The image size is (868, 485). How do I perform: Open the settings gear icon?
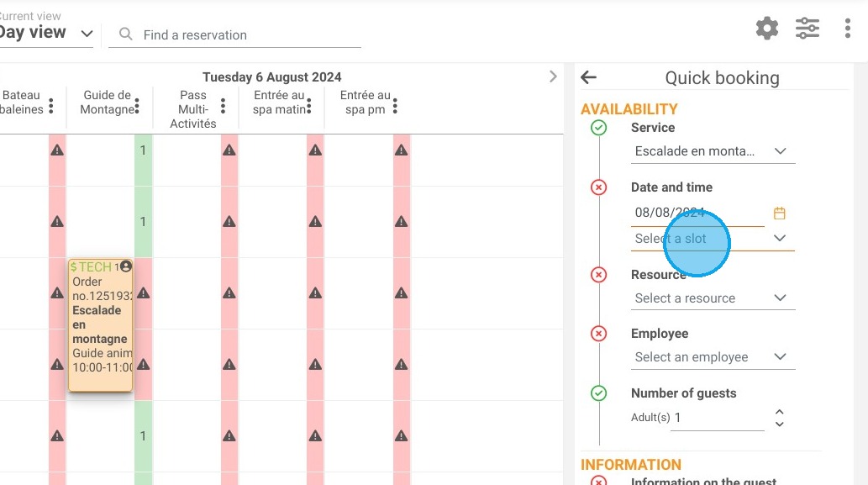pyautogui.click(x=766, y=29)
